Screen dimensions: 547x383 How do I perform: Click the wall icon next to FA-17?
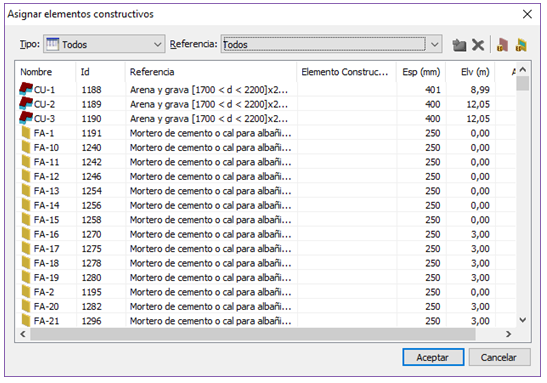(26, 248)
